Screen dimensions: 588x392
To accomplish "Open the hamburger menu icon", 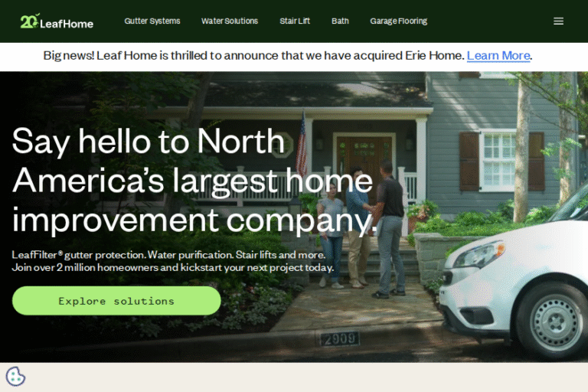I will [x=558, y=21].
